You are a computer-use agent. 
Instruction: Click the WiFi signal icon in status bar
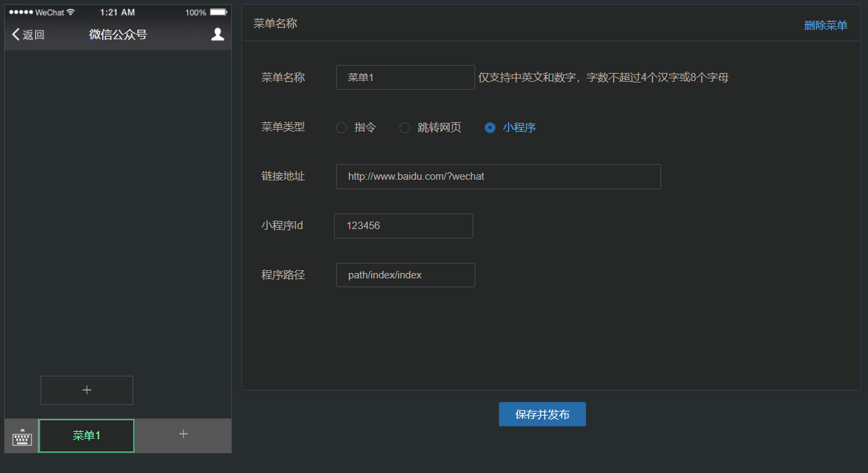pos(70,12)
